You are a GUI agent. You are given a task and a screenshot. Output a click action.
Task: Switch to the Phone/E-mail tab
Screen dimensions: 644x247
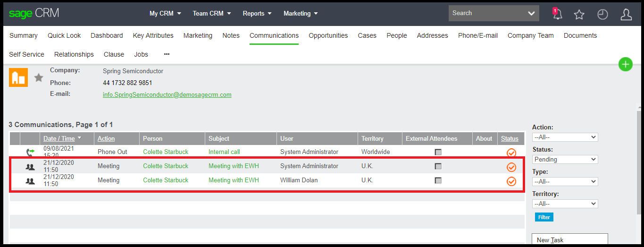[478, 35]
